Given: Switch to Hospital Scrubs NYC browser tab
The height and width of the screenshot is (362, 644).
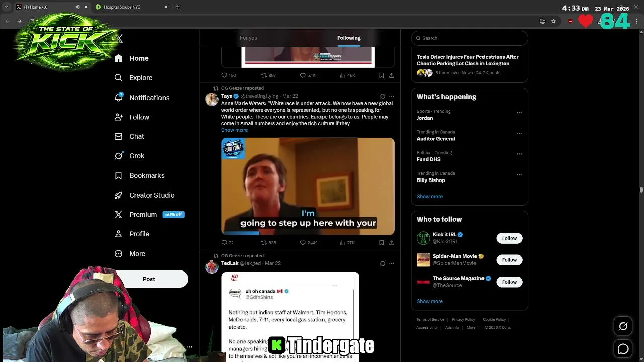Looking at the screenshot, I should [x=131, y=7].
